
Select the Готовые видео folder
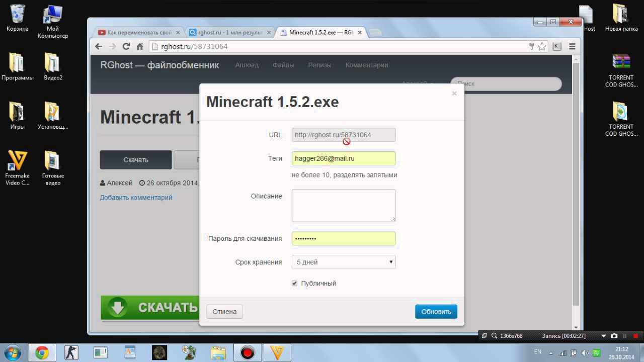tap(53, 167)
